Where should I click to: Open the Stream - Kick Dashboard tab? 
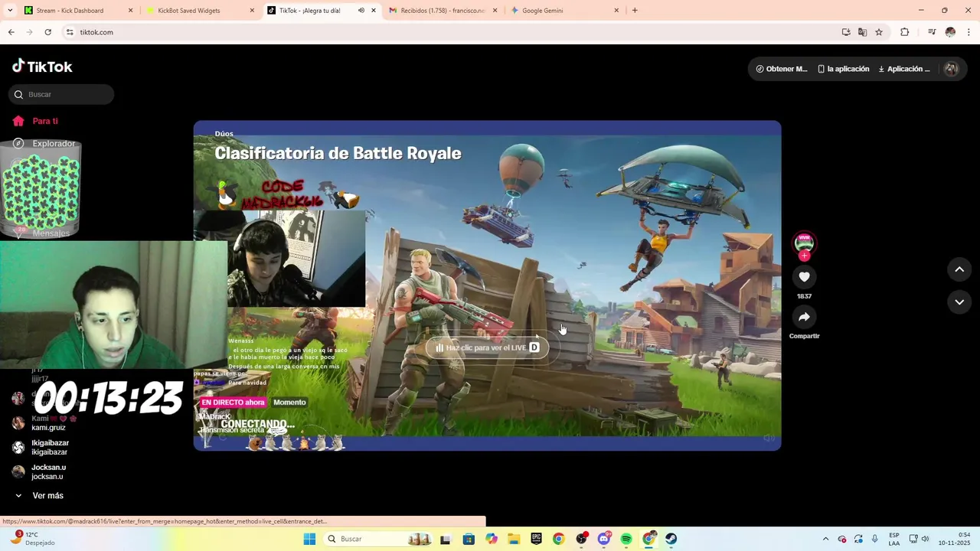tap(69, 11)
